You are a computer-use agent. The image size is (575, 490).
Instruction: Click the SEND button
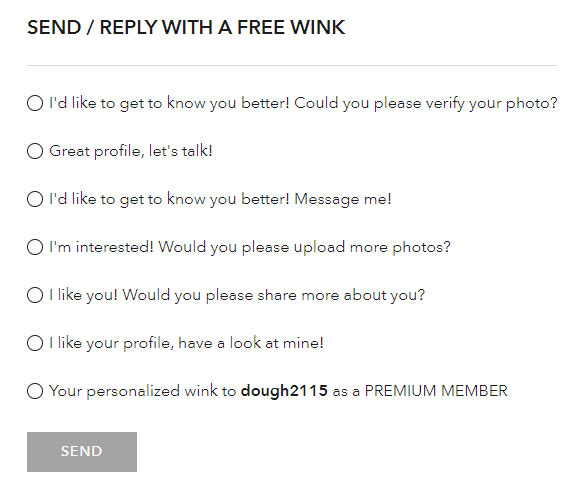82,452
